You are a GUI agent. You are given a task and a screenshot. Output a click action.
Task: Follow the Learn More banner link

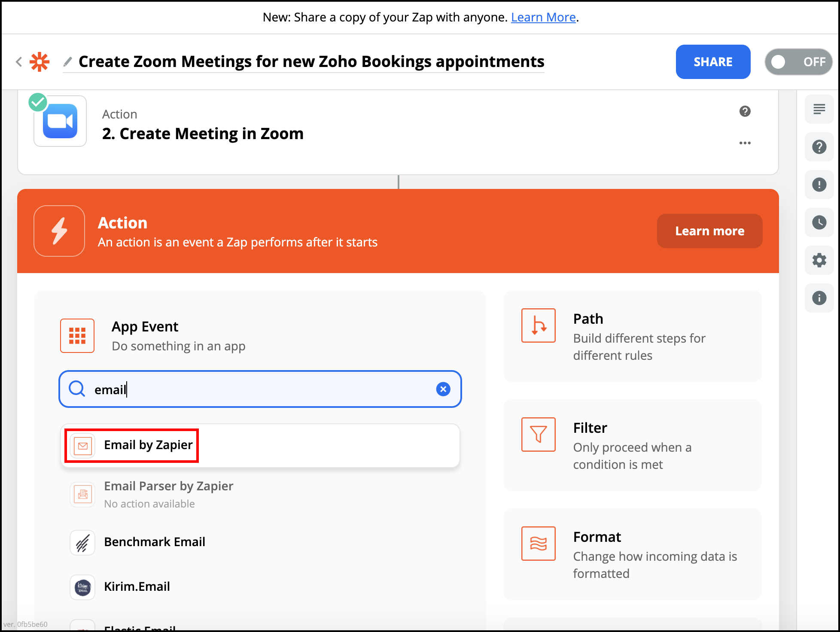point(543,17)
